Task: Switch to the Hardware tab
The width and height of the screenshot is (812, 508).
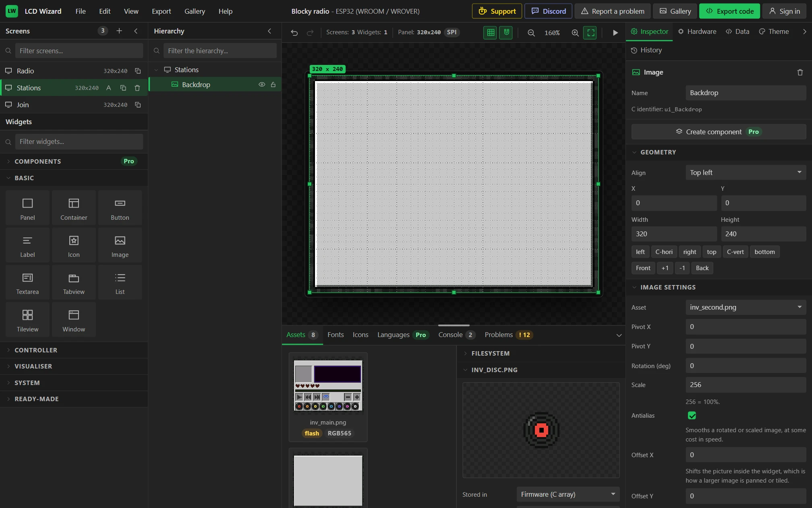Action: (697, 31)
